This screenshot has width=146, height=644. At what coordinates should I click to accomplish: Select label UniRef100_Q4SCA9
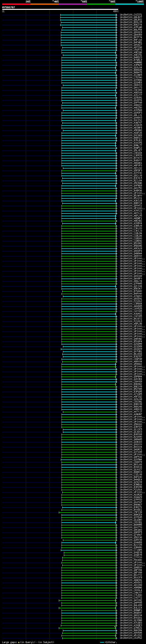click(131, 276)
